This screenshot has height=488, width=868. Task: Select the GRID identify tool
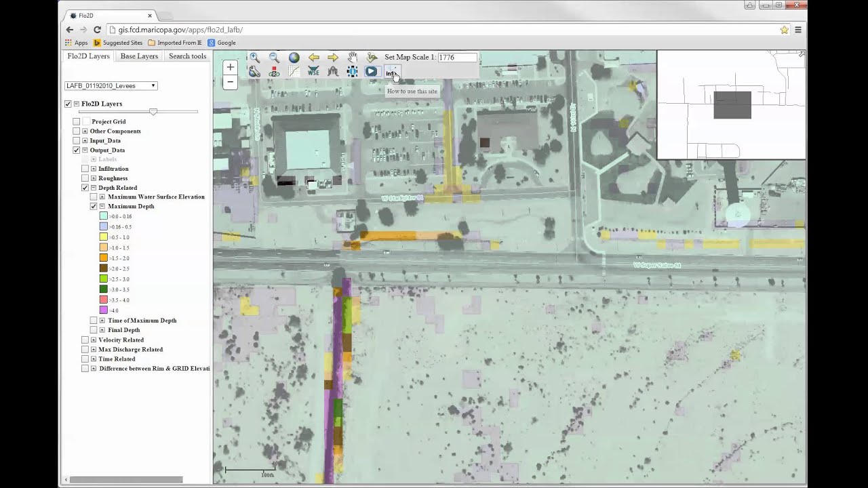pyautogui.click(x=274, y=71)
